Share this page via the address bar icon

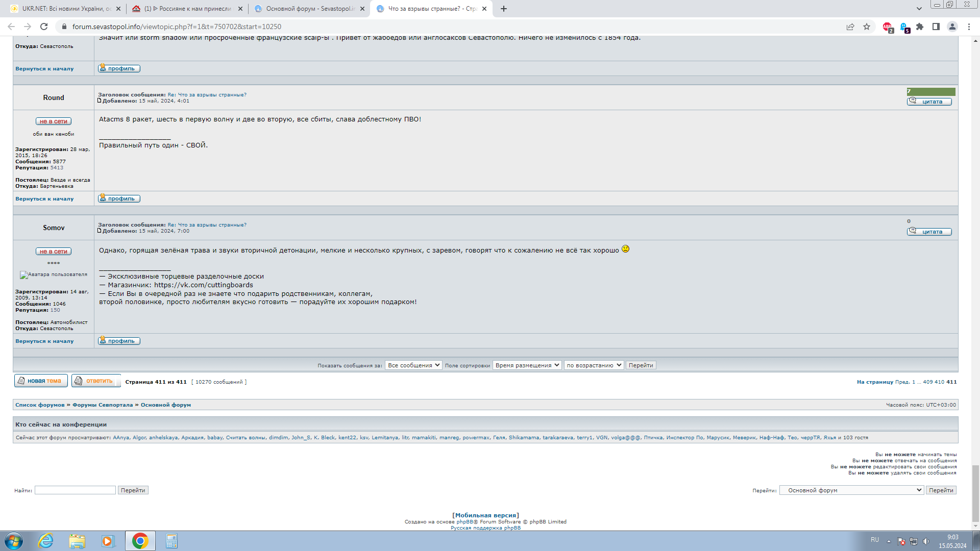[x=850, y=27]
